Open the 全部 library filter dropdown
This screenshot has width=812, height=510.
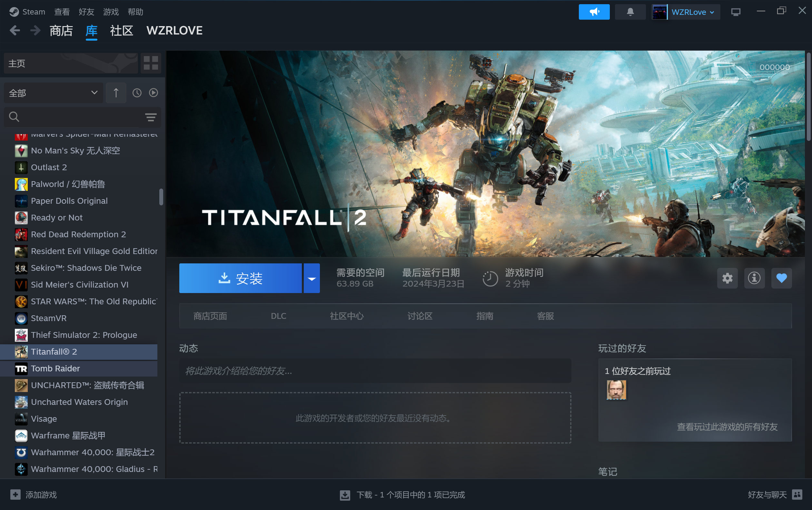53,93
